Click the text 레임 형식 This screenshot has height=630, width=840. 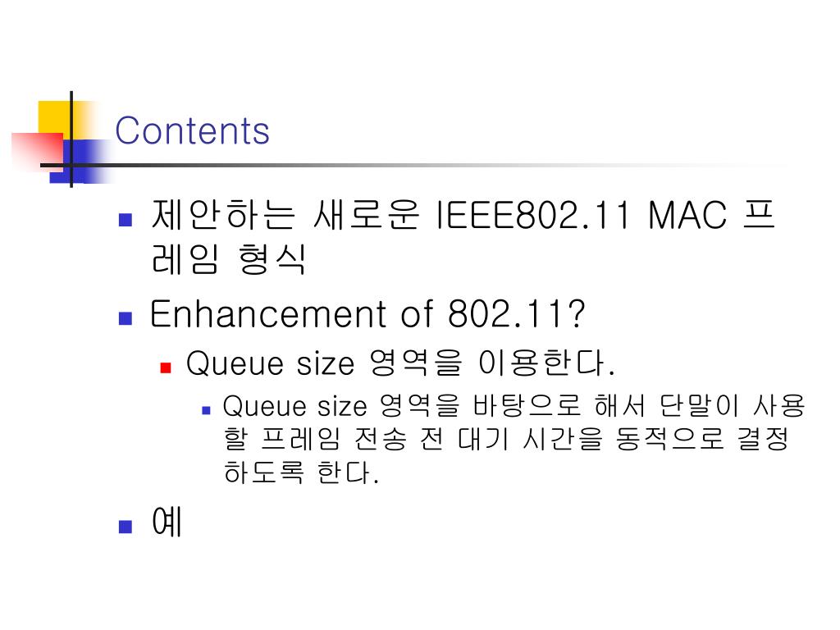point(229,259)
